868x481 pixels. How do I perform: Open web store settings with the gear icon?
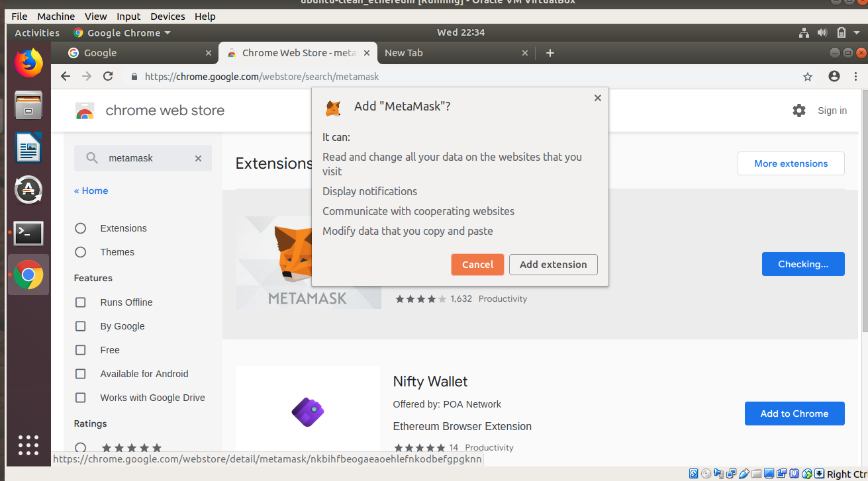(x=799, y=110)
